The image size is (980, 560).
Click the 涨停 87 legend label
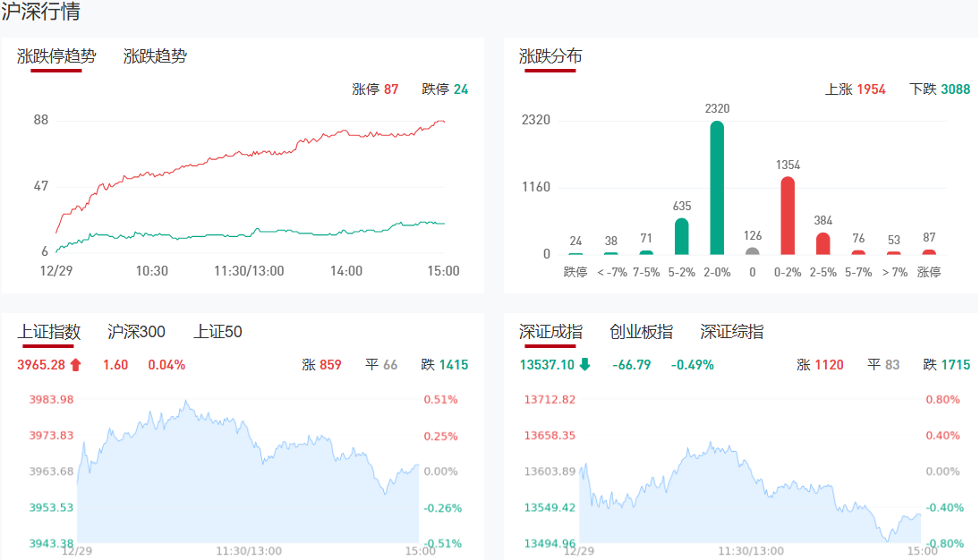(x=375, y=89)
